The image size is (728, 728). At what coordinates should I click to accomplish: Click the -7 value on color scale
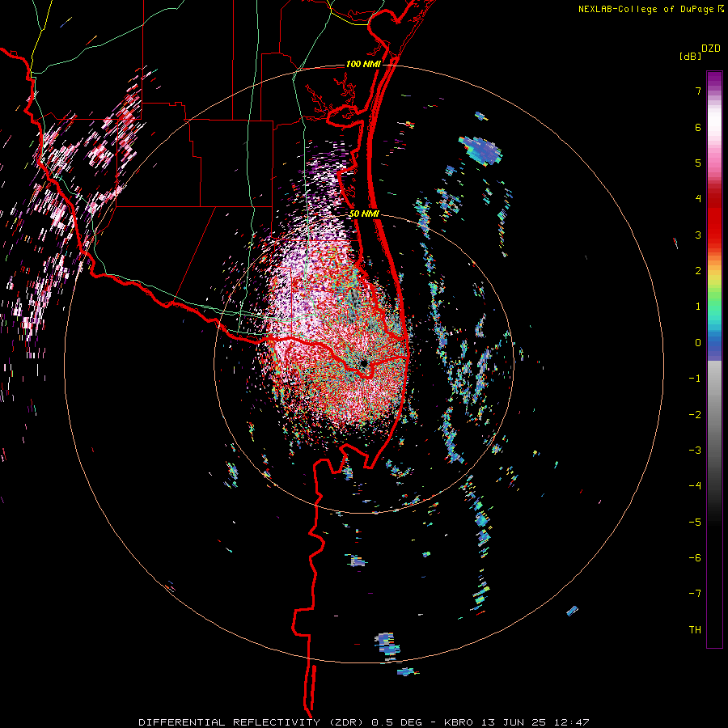[695, 594]
